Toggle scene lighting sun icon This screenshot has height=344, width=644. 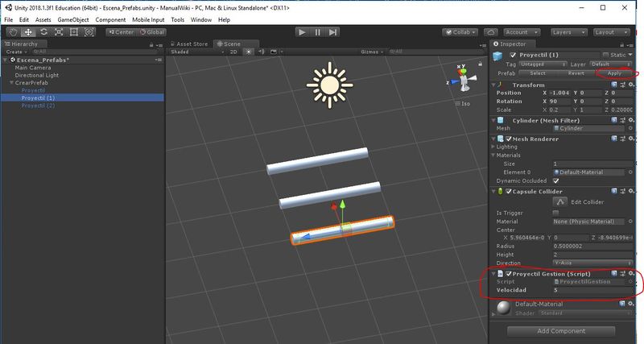pyautogui.click(x=249, y=52)
